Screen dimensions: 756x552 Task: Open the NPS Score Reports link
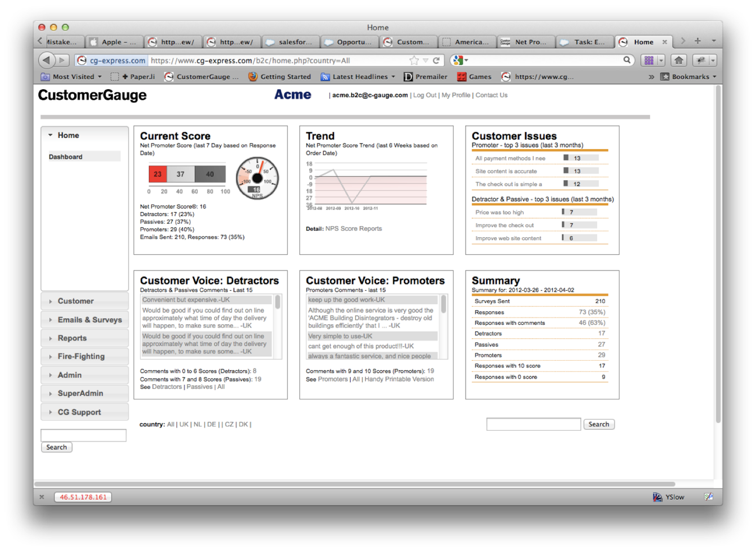(354, 229)
